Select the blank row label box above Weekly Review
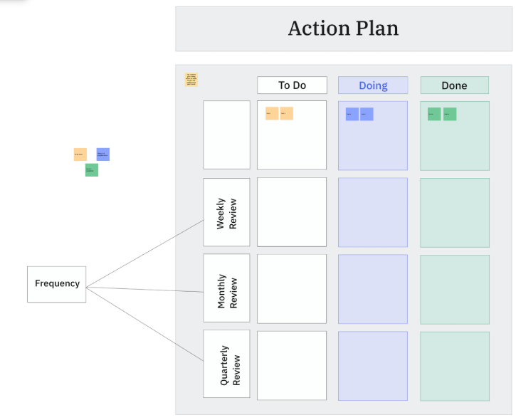 [x=226, y=135]
